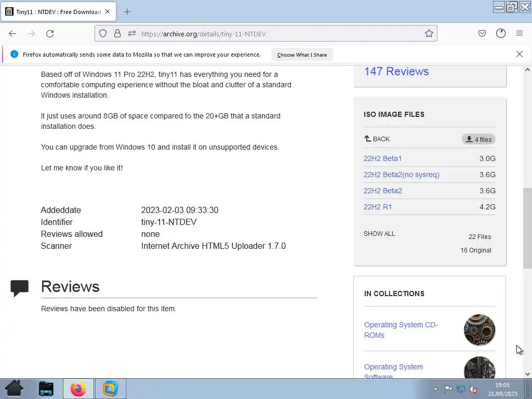Viewport: 532px width, 399px height.
Task: Open the 147 Reviews link
Action: click(x=396, y=71)
